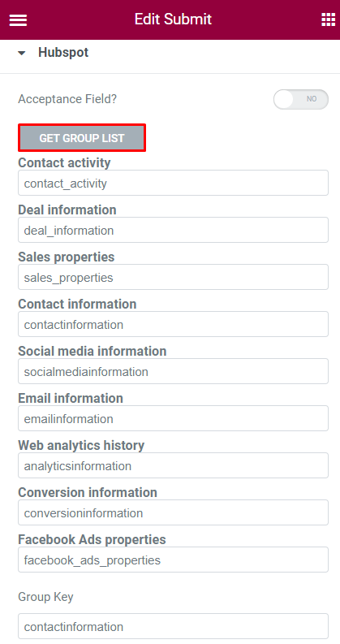This screenshot has height=644, width=340.
Task: Click the Group Key input field
Action: [173, 626]
